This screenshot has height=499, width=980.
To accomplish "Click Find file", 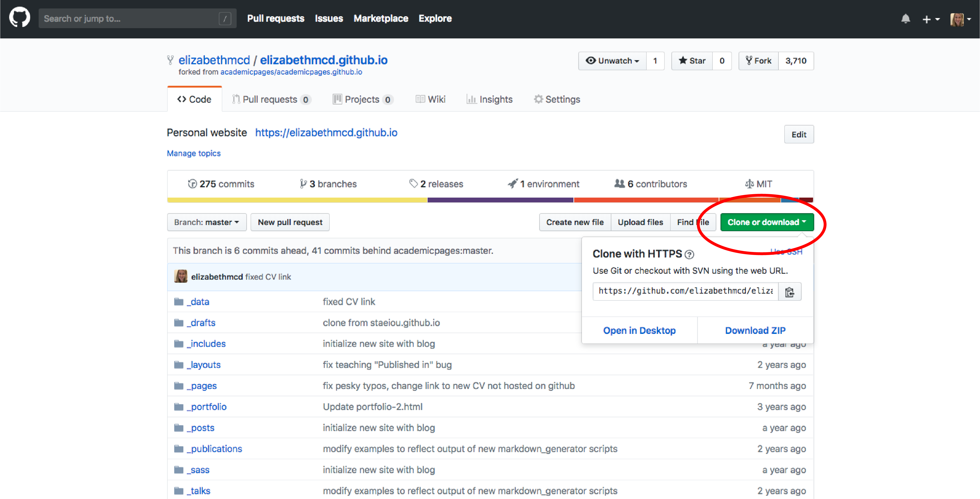I will tap(693, 222).
